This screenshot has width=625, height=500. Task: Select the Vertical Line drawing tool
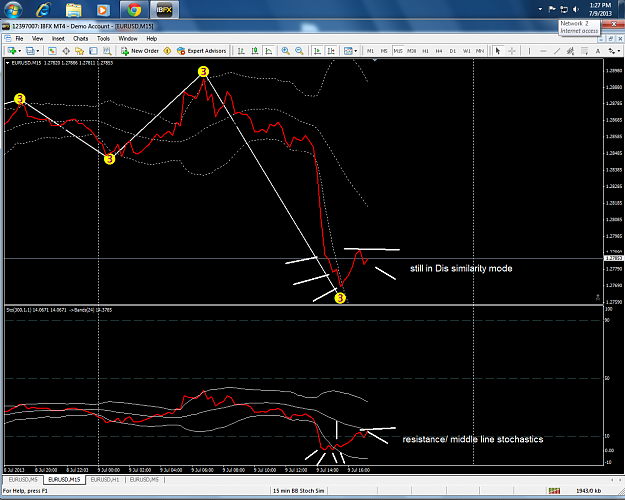pyautogui.click(x=529, y=51)
